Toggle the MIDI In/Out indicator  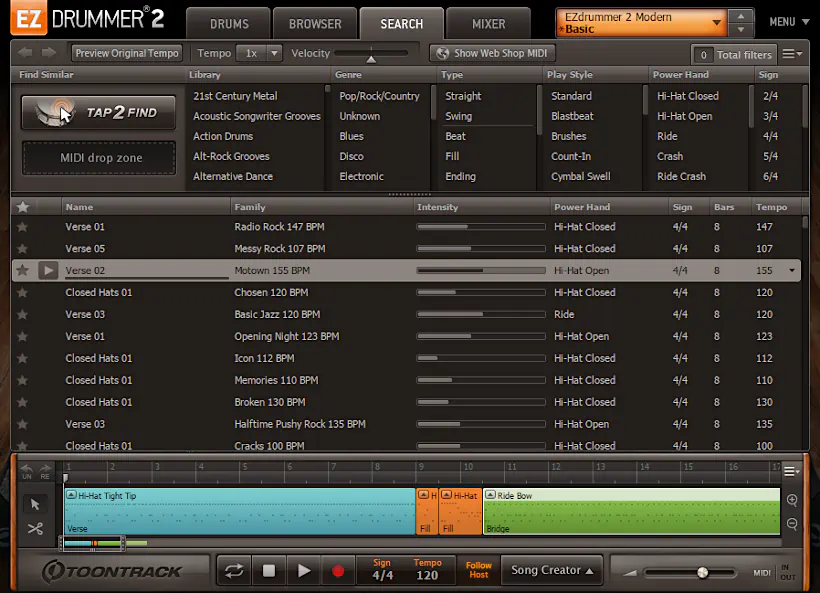tap(775, 573)
